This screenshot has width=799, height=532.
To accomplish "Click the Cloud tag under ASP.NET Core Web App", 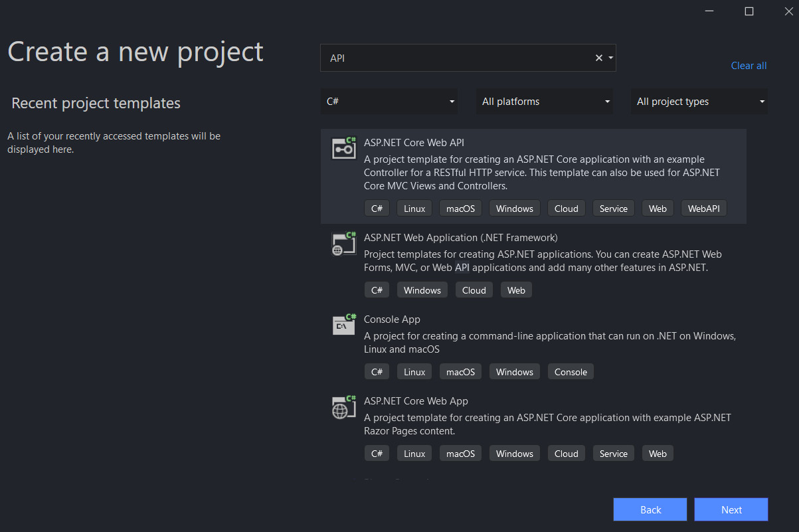I will click(x=567, y=454).
